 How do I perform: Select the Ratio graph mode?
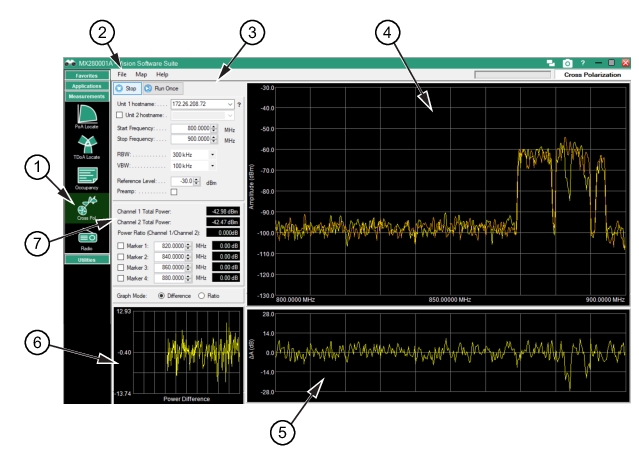(x=203, y=296)
